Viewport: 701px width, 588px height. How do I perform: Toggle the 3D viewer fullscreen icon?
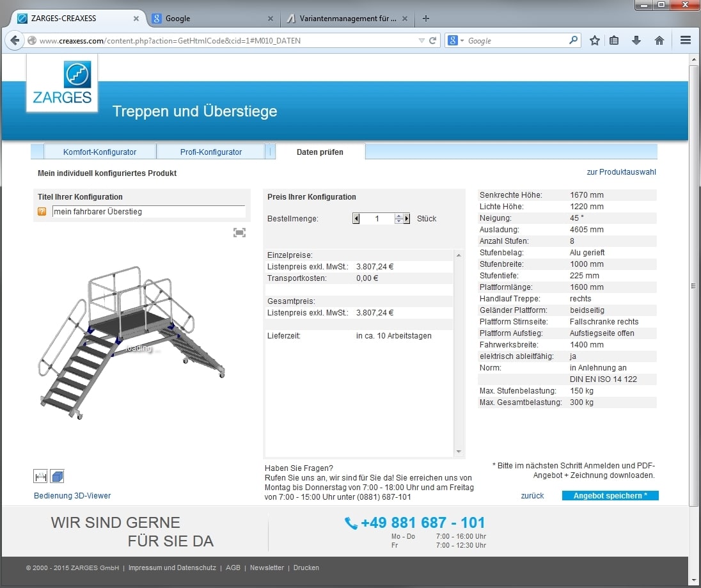pos(240,232)
